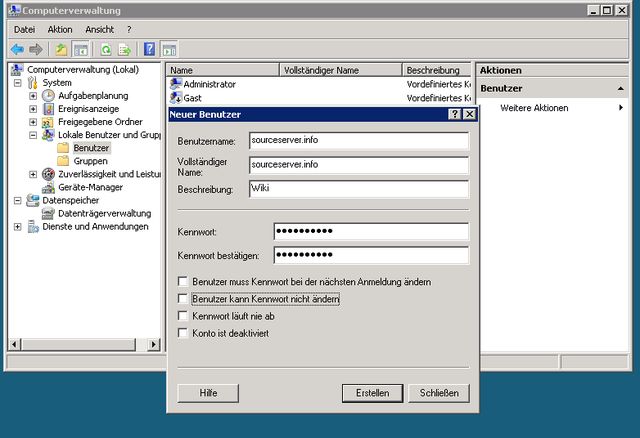Check 'Kennwort läuft nie ab'

pos(182,316)
